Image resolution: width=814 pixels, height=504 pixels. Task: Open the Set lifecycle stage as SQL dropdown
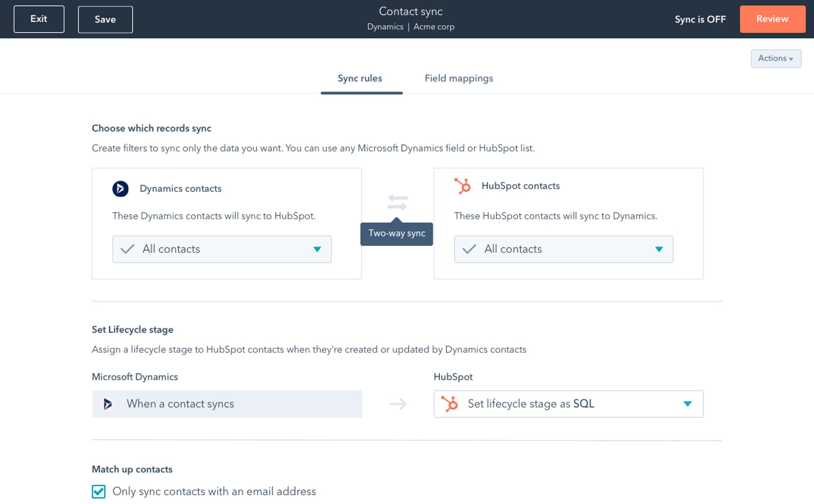point(687,404)
